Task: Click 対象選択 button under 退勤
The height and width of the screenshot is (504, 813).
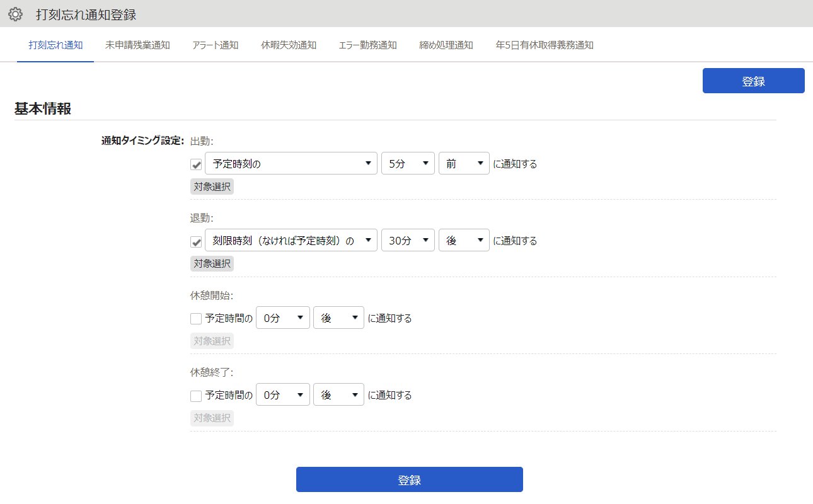Action: pyautogui.click(x=212, y=263)
